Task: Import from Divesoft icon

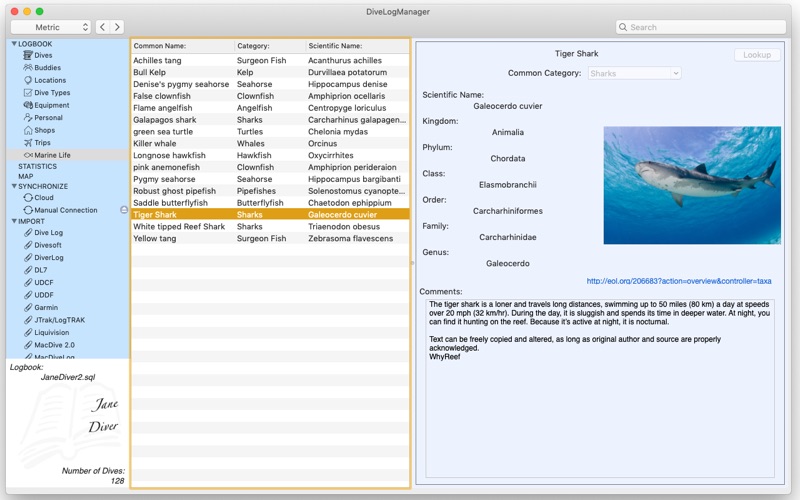Action: 28,245
